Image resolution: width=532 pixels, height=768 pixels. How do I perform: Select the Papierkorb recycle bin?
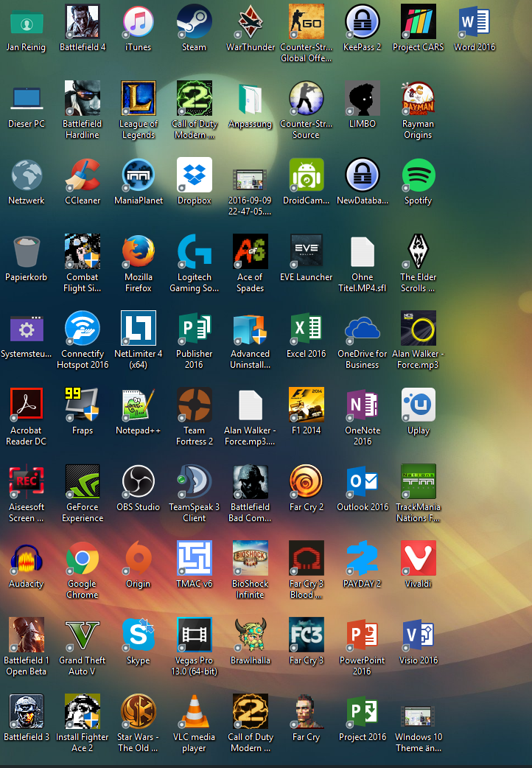pyautogui.click(x=27, y=251)
